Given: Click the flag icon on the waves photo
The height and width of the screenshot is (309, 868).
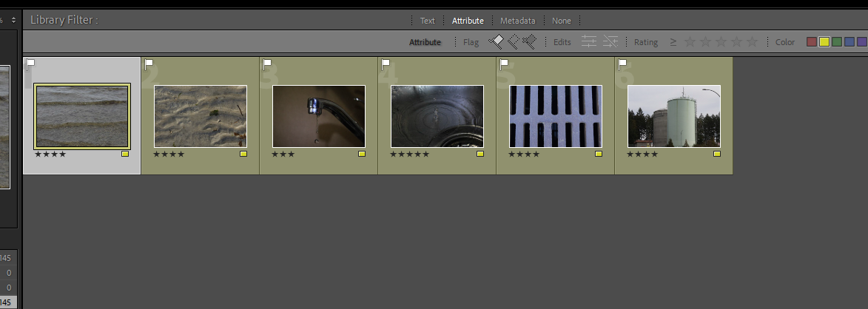Looking at the screenshot, I should 30,64.
